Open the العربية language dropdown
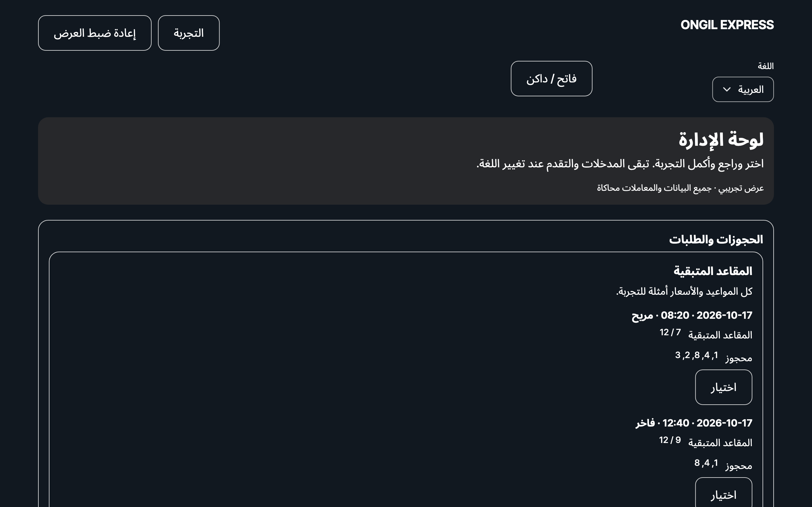The width and height of the screenshot is (812, 507). tap(743, 90)
